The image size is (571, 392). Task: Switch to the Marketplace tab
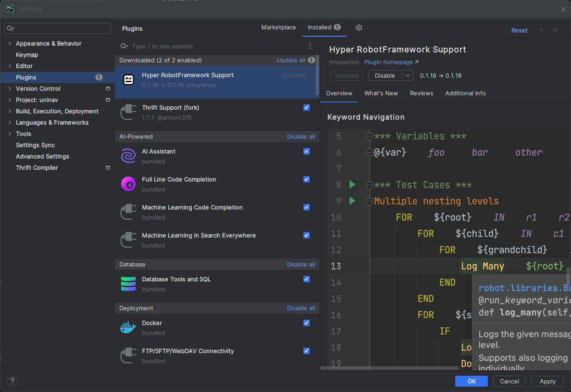click(x=278, y=28)
